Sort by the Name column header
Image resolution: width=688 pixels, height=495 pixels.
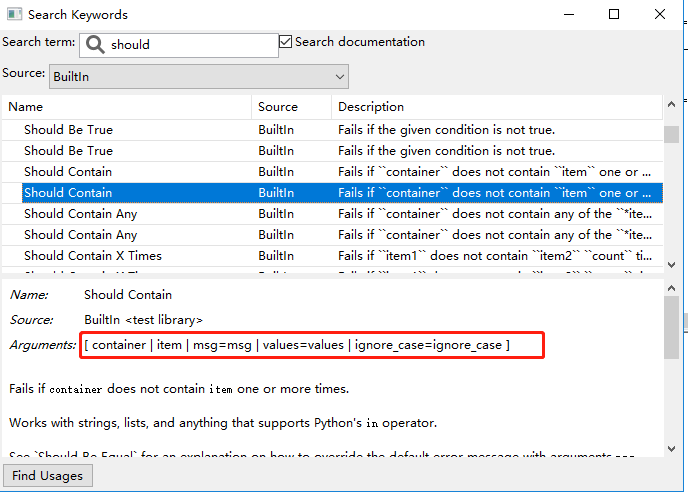click(126, 107)
